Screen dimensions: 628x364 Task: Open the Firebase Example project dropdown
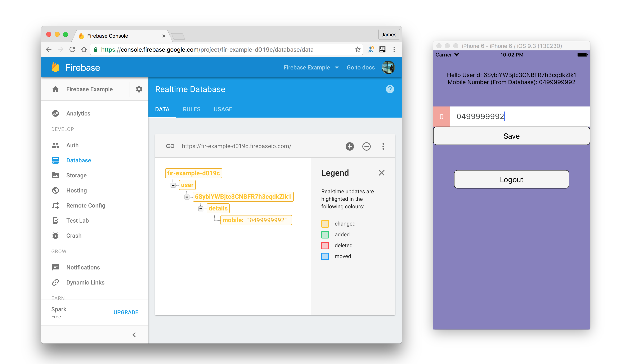pos(311,68)
